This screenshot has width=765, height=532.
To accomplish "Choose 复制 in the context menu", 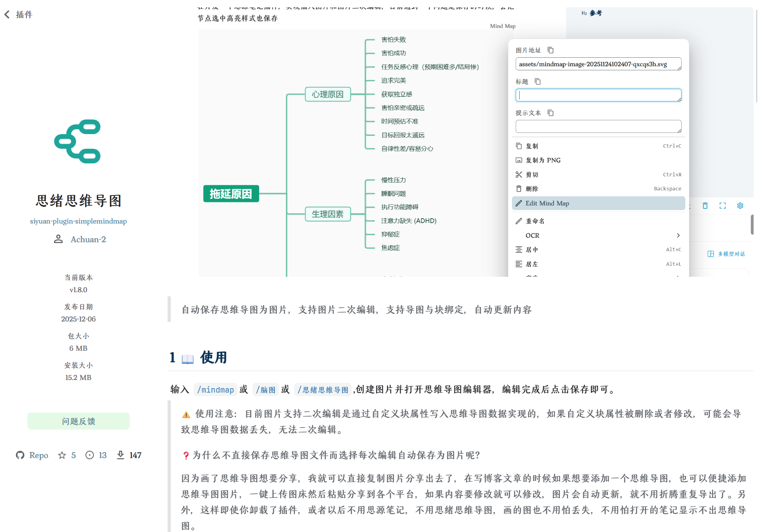I will [x=598, y=146].
